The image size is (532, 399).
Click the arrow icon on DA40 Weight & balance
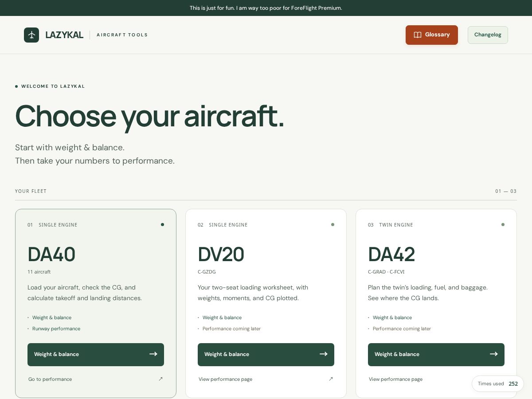click(x=153, y=354)
